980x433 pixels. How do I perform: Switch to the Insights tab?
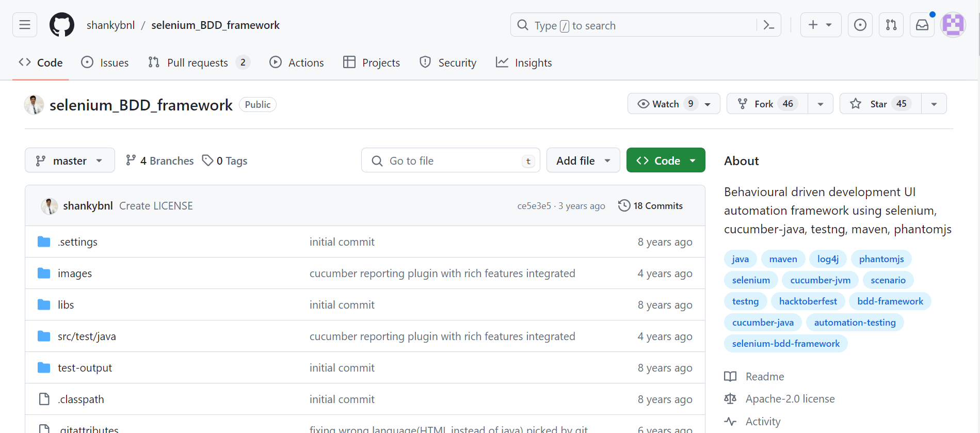(524, 62)
